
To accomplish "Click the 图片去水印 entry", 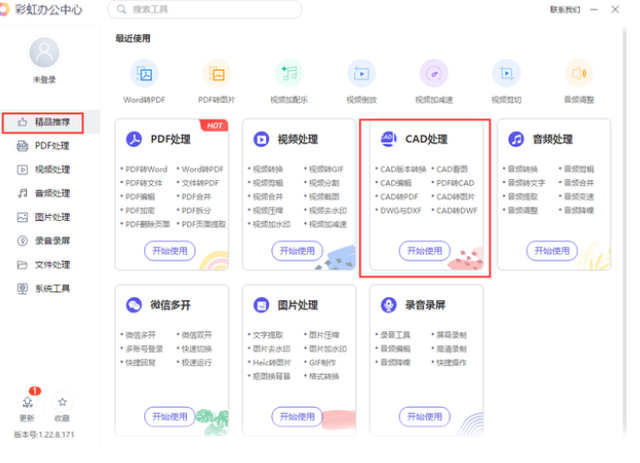I will pos(271,349).
